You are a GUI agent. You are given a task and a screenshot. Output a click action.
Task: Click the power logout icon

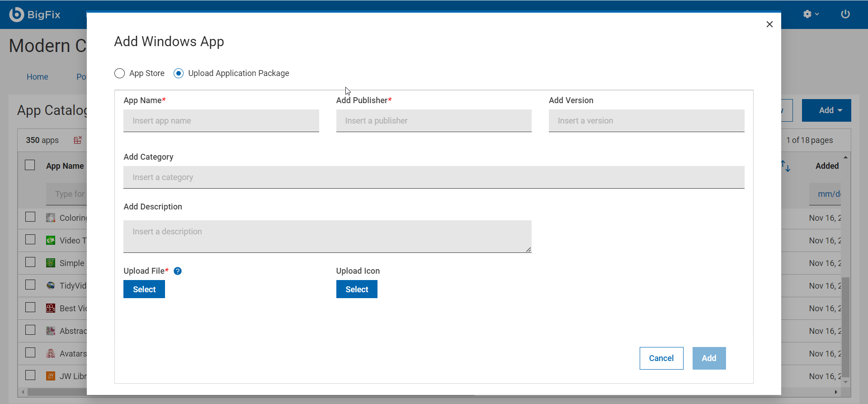845,14
